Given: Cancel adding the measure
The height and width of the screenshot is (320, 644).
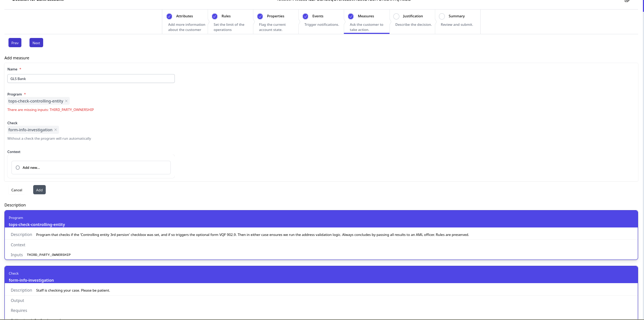Looking at the screenshot, I should 17,190.
